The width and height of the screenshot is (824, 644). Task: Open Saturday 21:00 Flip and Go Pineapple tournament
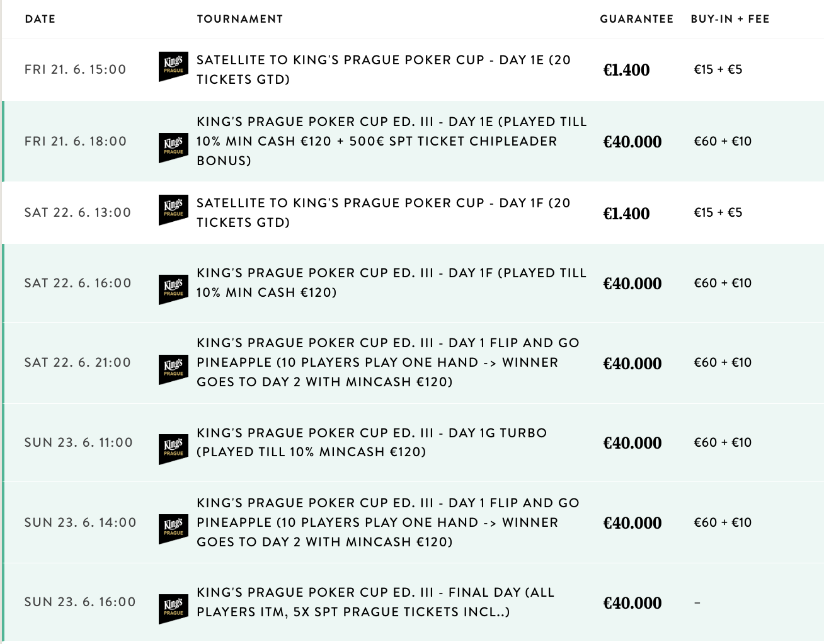(388, 362)
